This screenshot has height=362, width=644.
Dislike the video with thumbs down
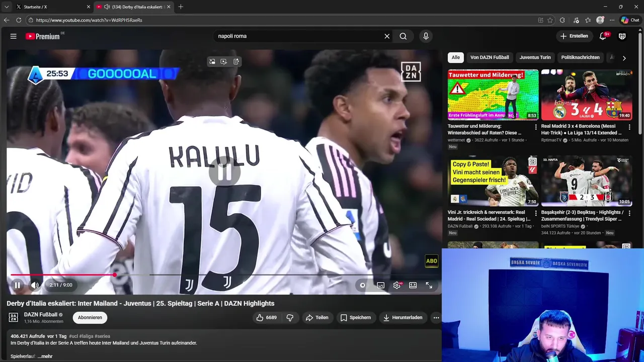click(290, 318)
